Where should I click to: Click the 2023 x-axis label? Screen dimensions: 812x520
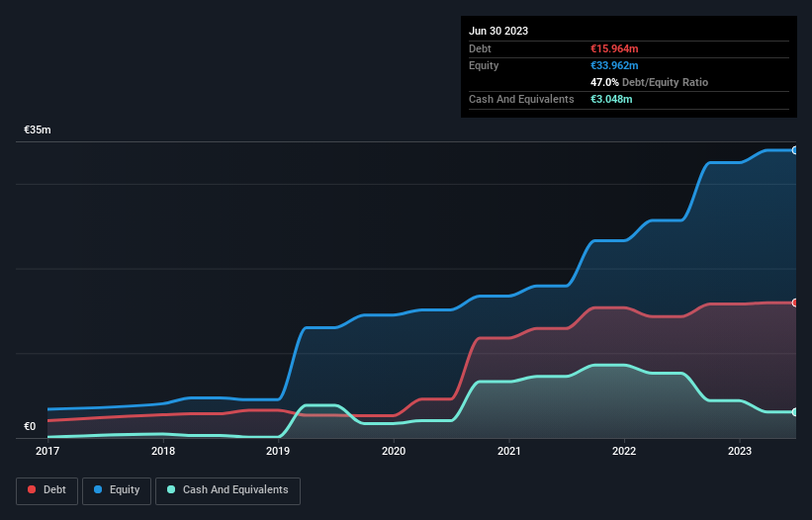(x=740, y=451)
